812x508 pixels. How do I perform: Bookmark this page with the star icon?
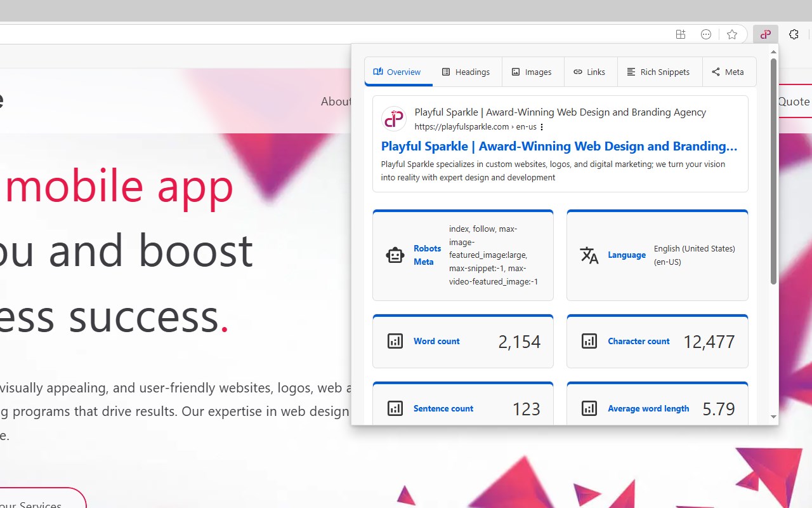click(x=732, y=34)
